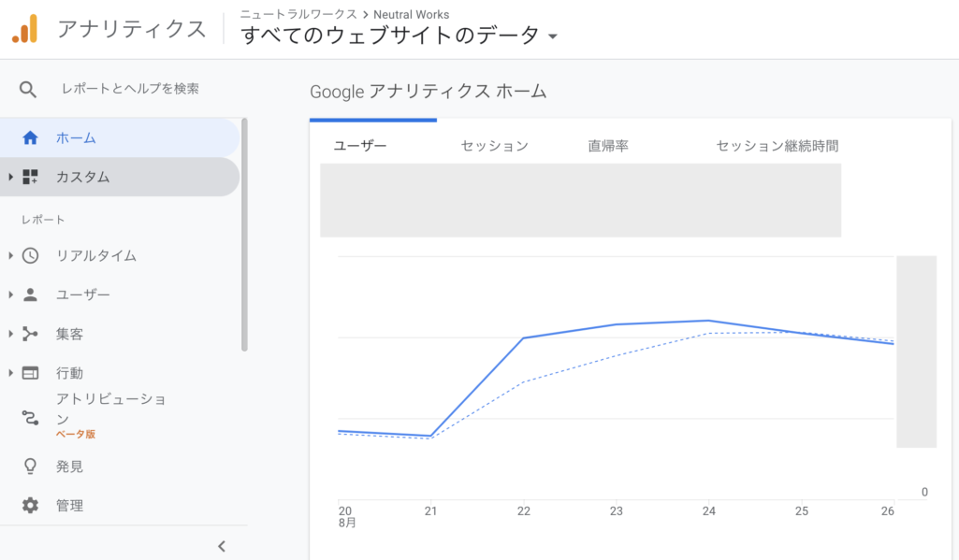
Task: Select the ユーザー sidebar icon
Action: (28, 294)
